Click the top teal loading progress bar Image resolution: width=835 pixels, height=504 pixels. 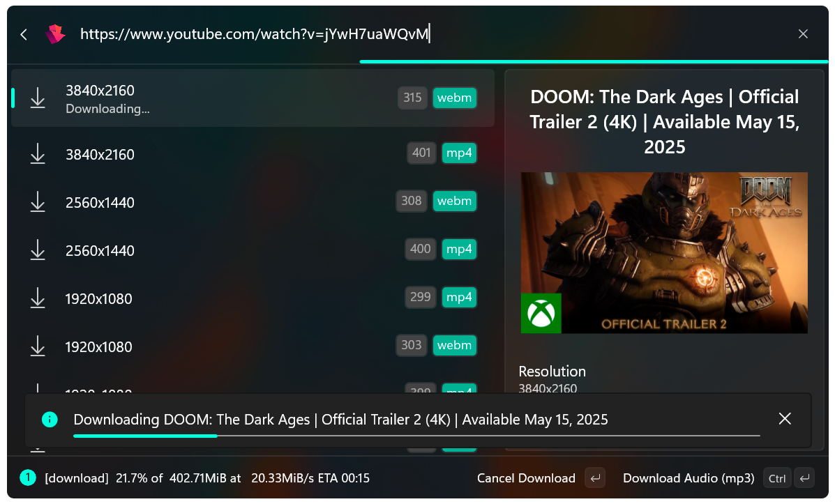(593, 62)
